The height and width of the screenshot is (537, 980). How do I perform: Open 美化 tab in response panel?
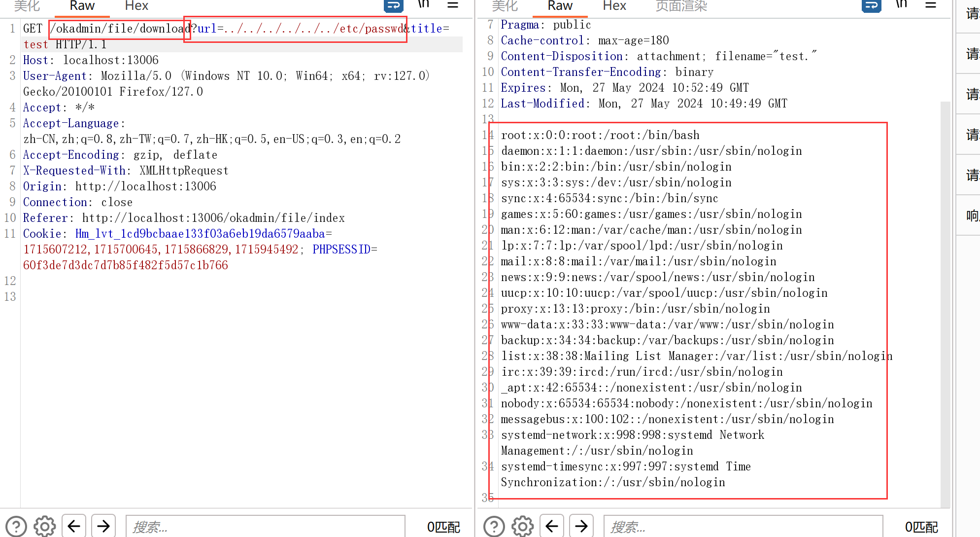[505, 6]
